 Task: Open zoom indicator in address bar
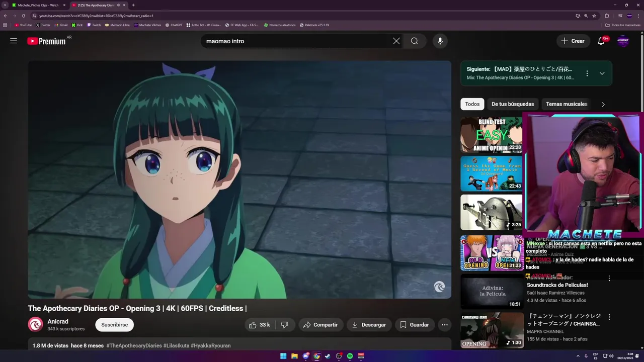click(x=586, y=16)
